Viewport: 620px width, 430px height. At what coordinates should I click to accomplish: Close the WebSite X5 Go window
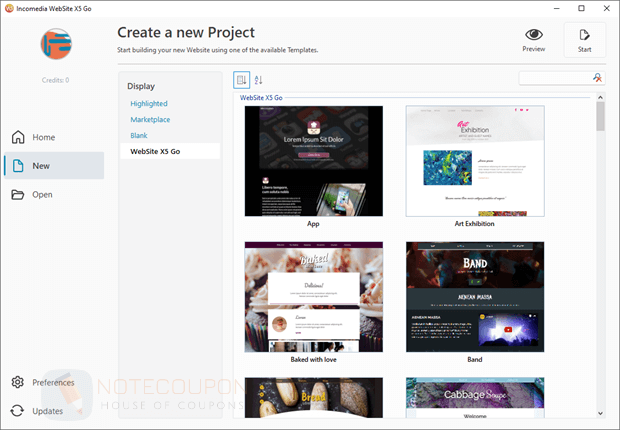(607, 8)
